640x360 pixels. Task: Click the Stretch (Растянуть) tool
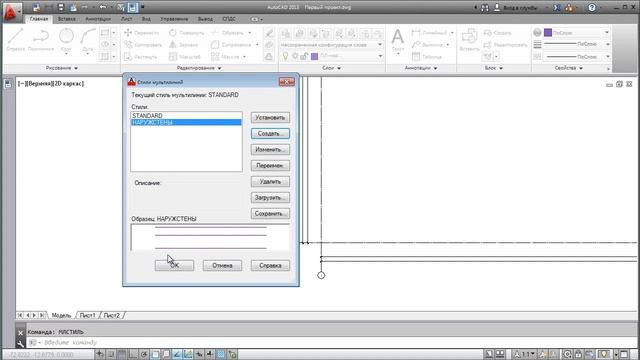pos(141,57)
